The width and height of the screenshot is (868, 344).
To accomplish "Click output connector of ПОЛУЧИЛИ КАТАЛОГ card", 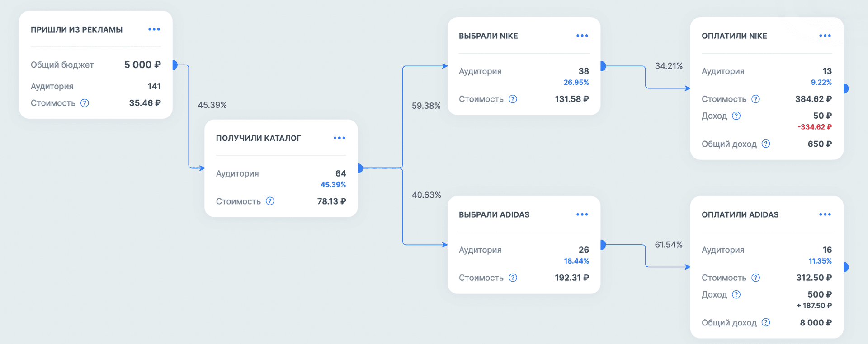I will click(359, 168).
